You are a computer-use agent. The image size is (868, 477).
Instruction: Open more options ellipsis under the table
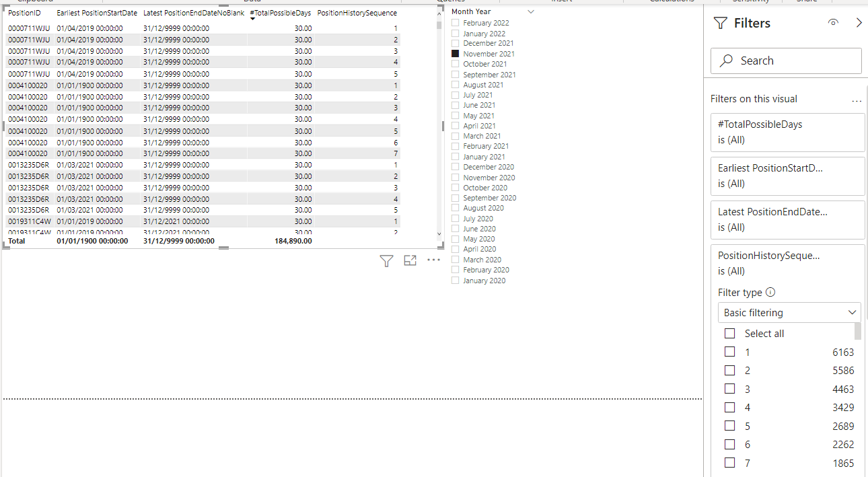tap(433, 260)
